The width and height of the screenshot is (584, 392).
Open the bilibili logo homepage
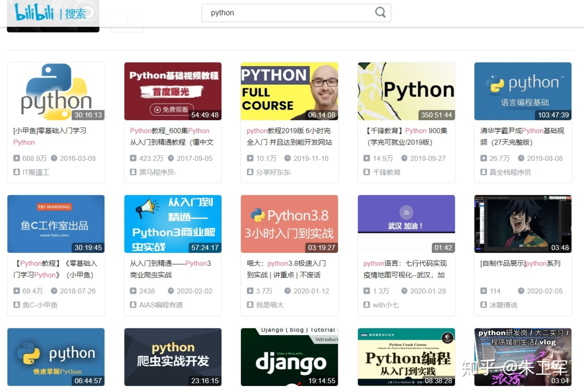[x=34, y=13]
